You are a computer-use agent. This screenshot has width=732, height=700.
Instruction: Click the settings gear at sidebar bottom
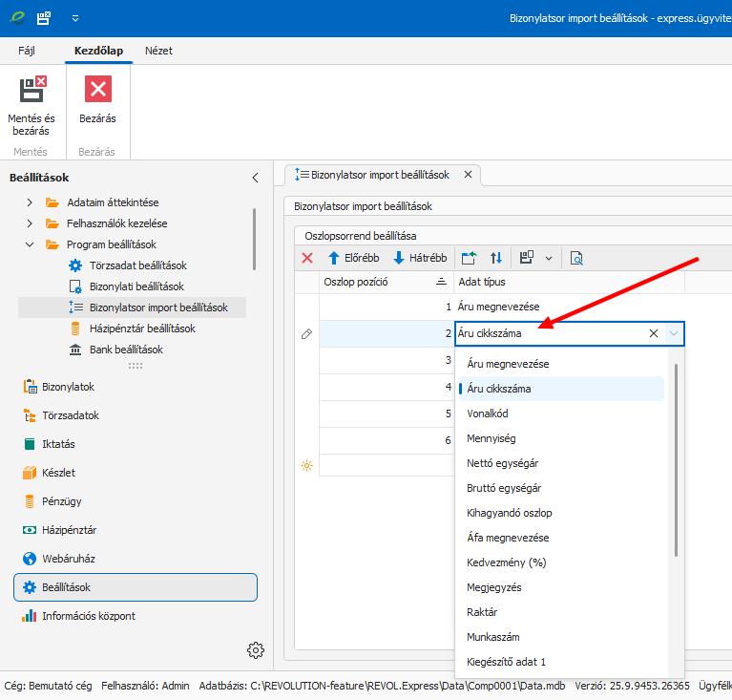pyautogui.click(x=255, y=650)
